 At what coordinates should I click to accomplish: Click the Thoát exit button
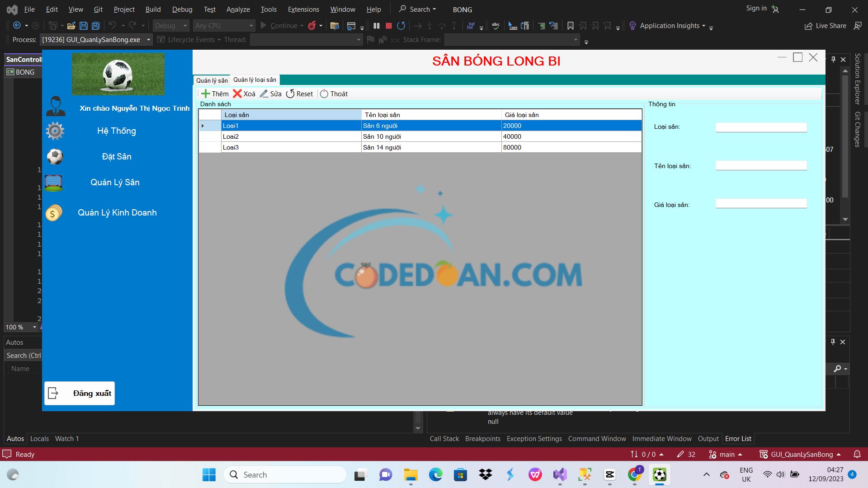(x=334, y=94)
